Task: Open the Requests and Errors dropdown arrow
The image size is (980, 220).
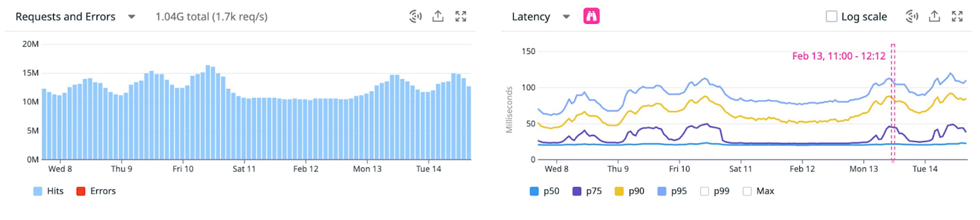Action: pyautogui.click(x=132, y=17)
